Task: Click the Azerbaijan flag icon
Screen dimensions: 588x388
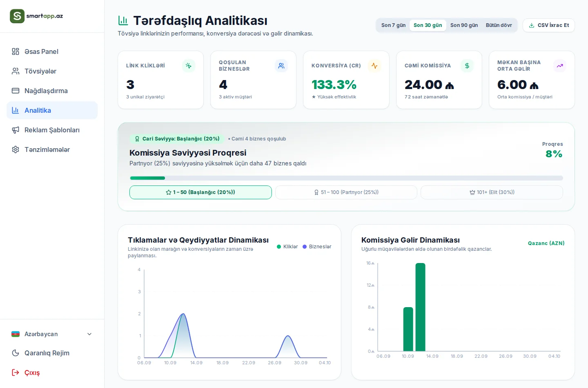Action: (16, 334)
